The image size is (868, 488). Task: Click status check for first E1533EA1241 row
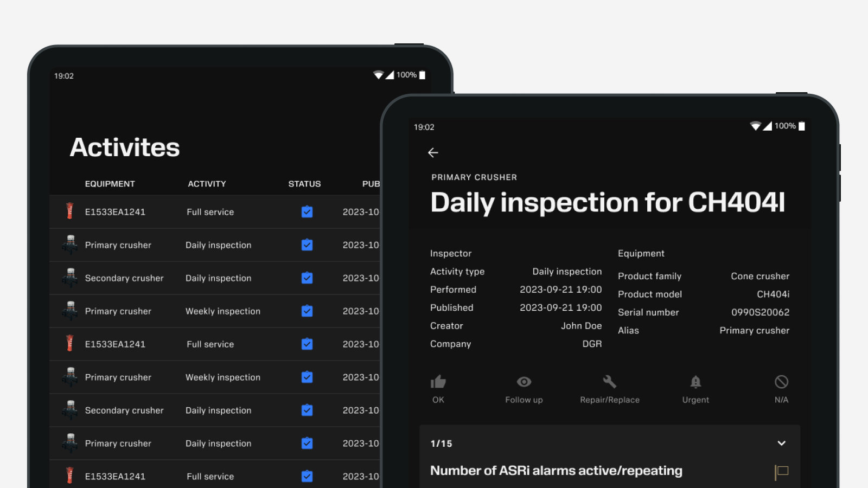click(x=307, y=212)
